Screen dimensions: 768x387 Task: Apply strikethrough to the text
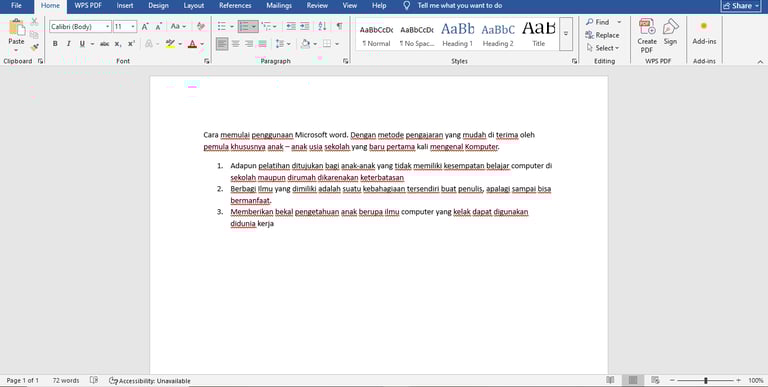104,44
